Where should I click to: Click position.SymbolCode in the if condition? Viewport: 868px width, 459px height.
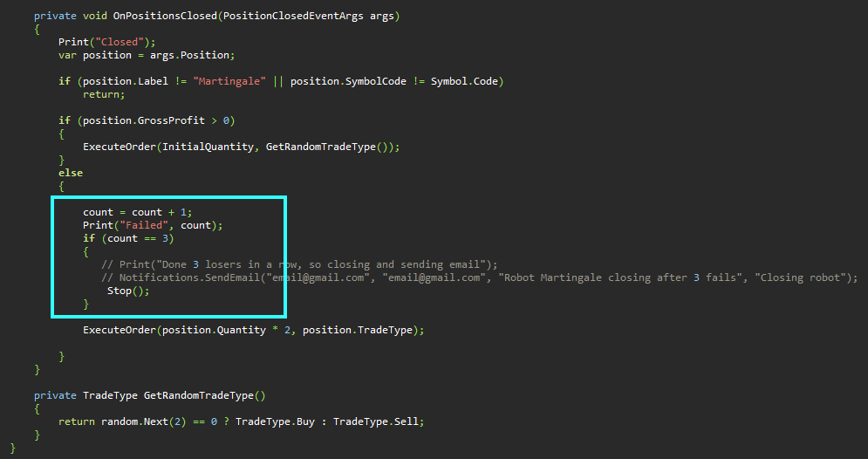pyautogui.click(x=348, y=81)
